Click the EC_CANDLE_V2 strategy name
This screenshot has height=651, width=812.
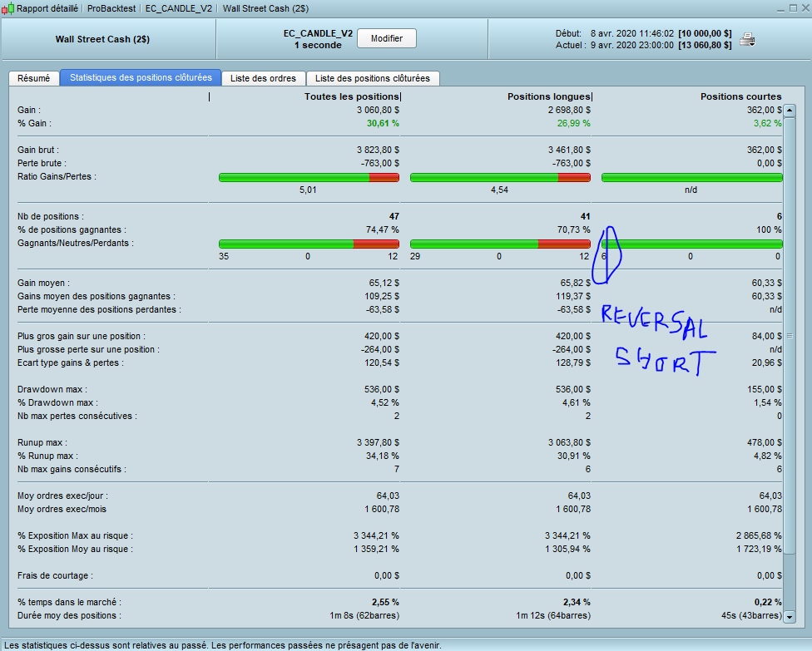318,33
